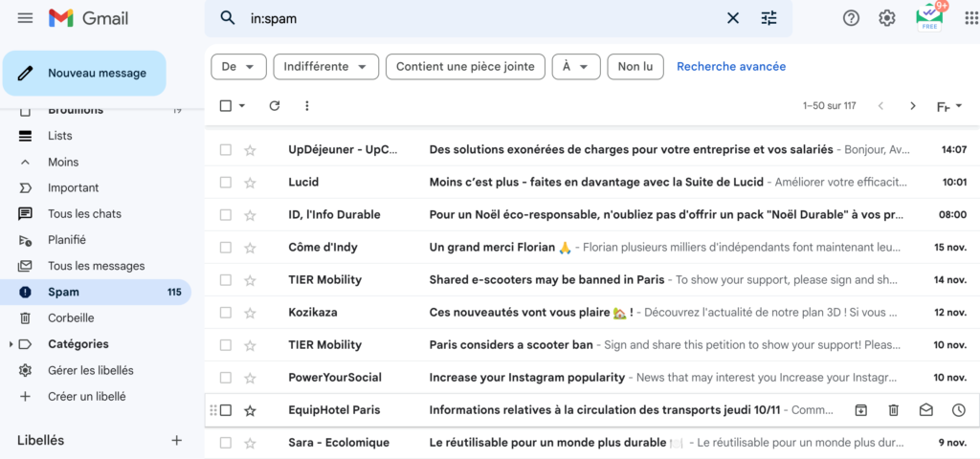The width and height of the screenshot is (980, 459).
Task: Open the Spam folder
Action: coord(95,293)
